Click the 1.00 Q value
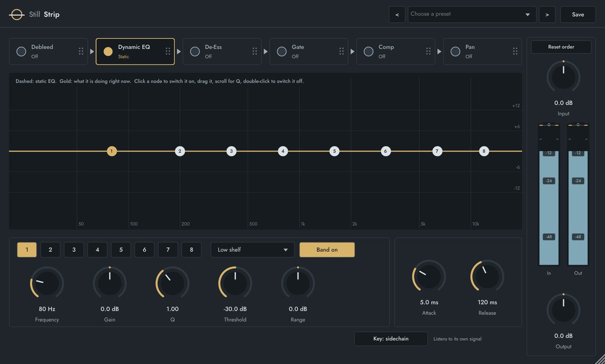Image resolution: width=605 pixels, height=364 pixels. [x=172, y=309]
